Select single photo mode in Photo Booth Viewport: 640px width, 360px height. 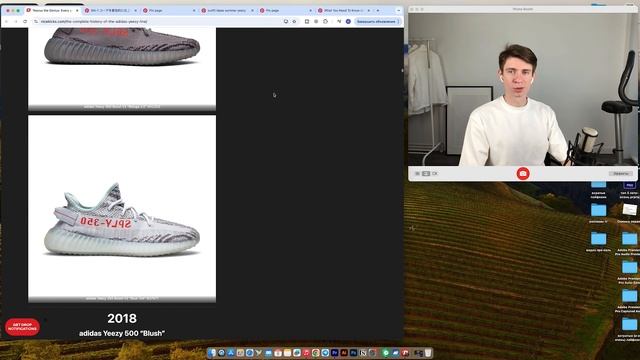(x=426, y=173)
